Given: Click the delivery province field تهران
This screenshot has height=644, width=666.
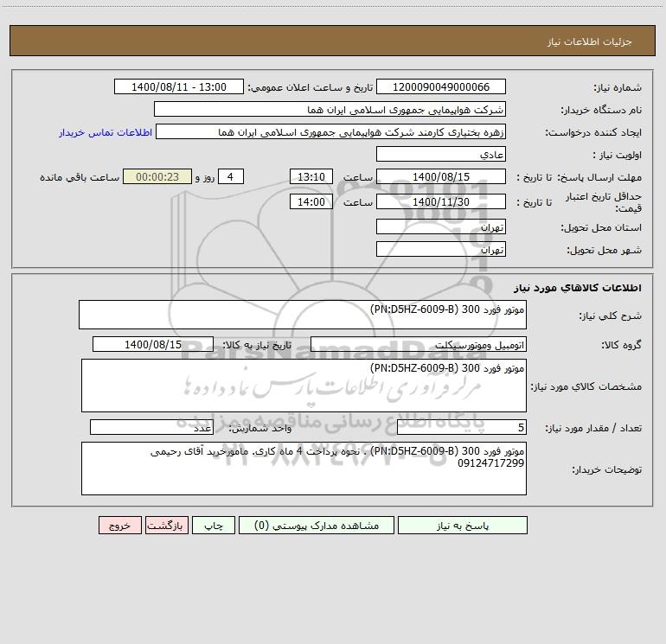Looking at the screenshot, I should (441, 226).
